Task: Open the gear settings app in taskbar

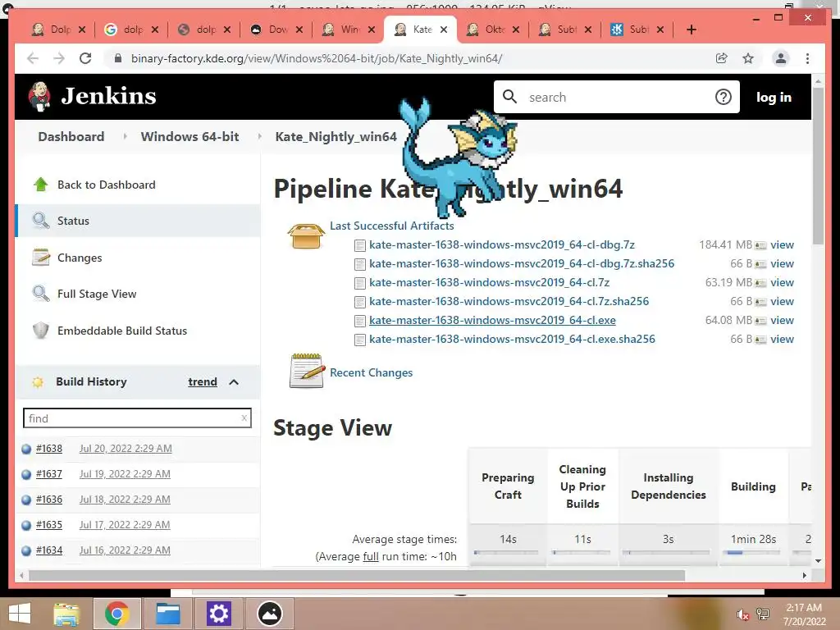Action: pos(218,614)
